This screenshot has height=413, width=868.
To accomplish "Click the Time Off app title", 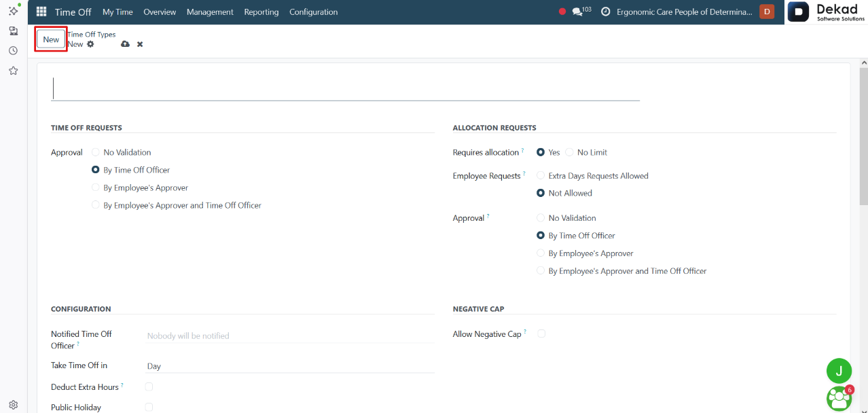I will [73, 12].
